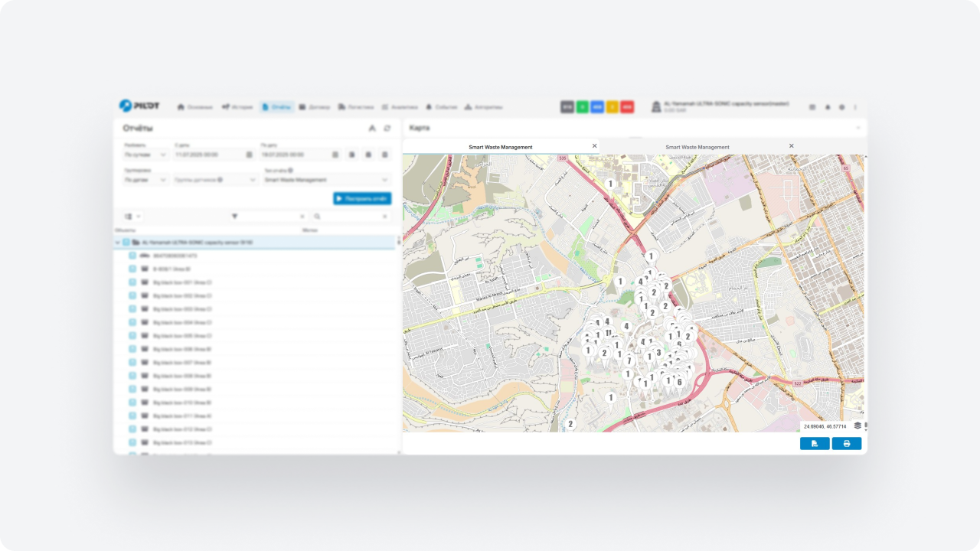Open the Smart Waste Management report type dropdown
Screen dimensions: 980x551
coord(327,180)
